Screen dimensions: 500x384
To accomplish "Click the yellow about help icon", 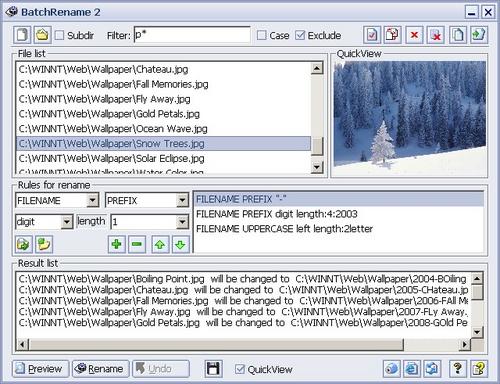I will (479, 369).
